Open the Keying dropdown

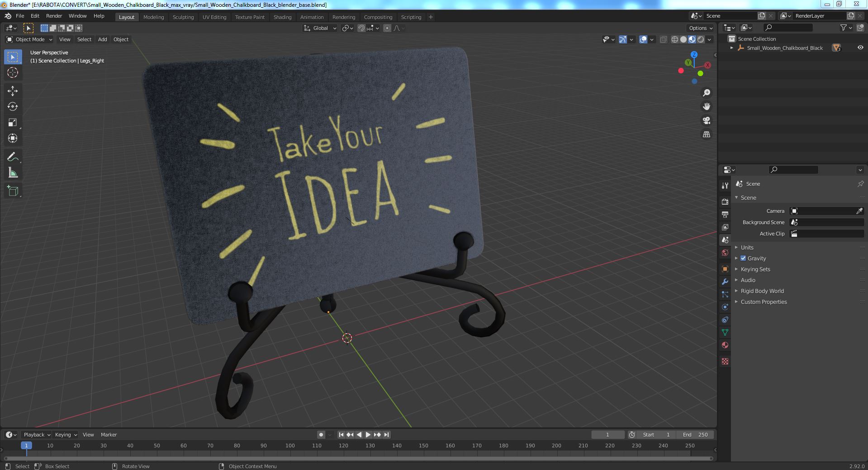coord(66,435)
